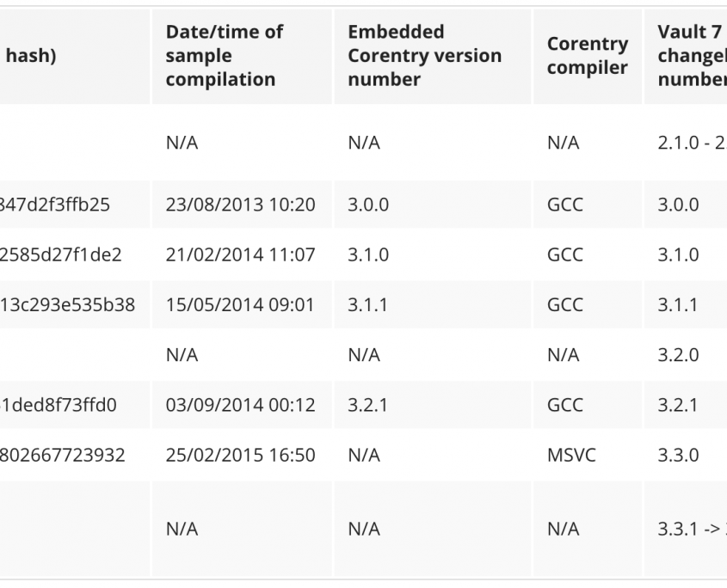Click the Vault 7 value 3.2.0

pos(678,354)
